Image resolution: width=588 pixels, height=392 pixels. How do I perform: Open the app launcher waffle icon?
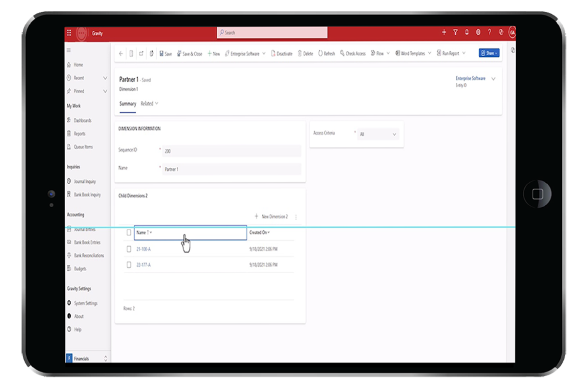(x=69, y=33)
